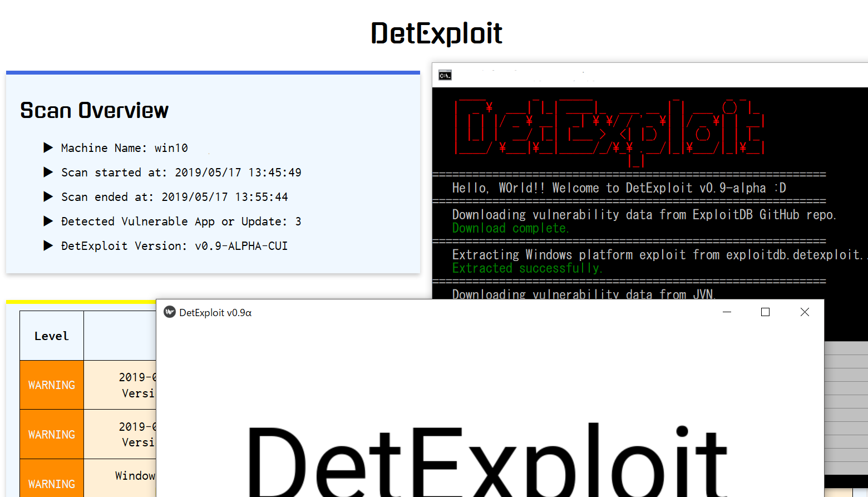Click the Downloading vulnerability data from JVN line

click(584, 294)
